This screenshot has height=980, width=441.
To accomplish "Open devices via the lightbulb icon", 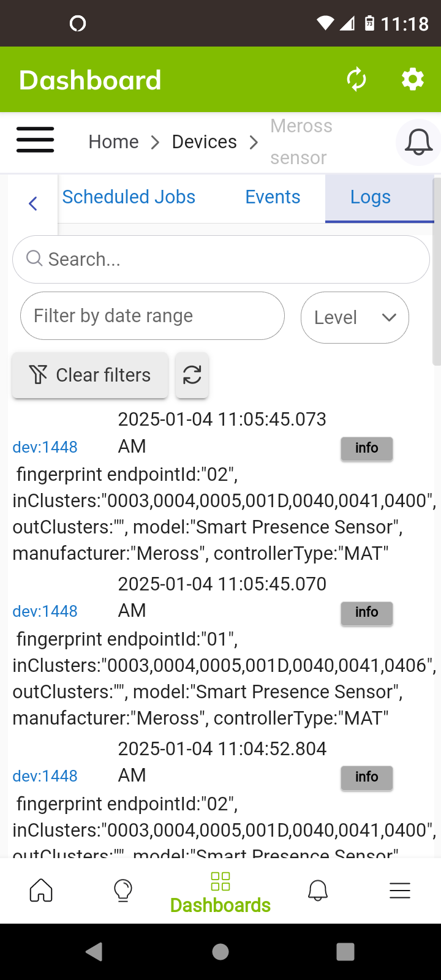I will coord(123,890).
